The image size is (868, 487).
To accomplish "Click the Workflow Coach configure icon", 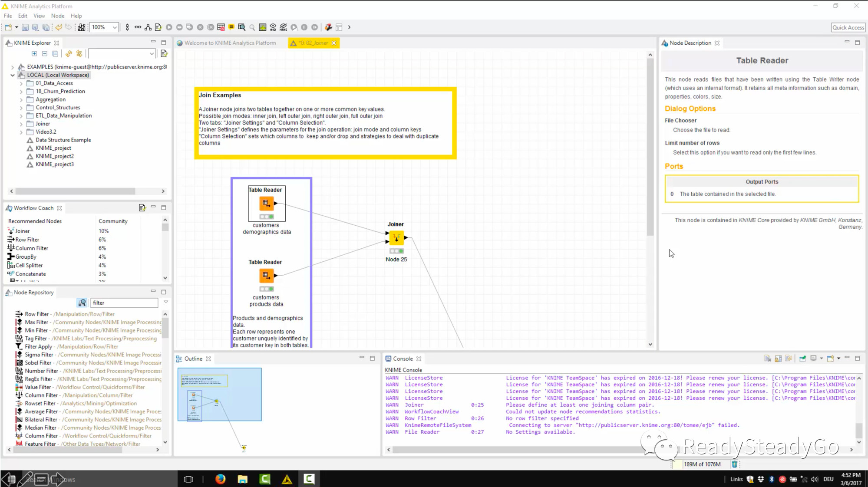I will click(x=142, y=208).
